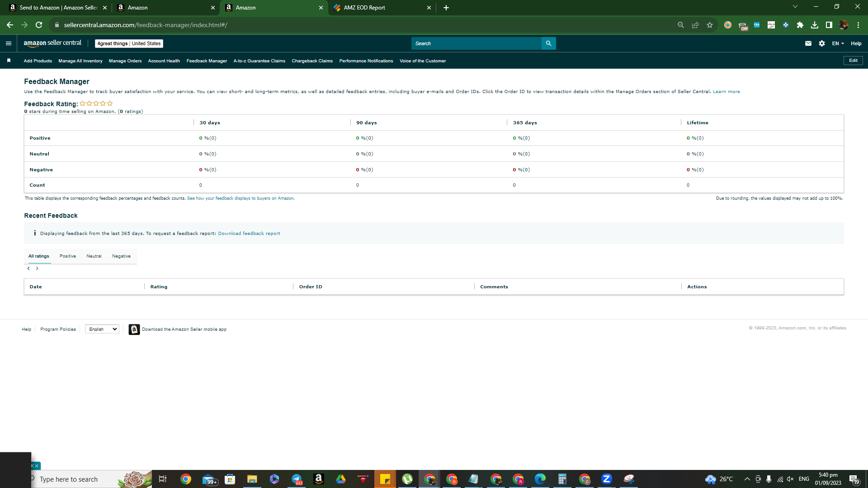Click the bookmark icon in favorites bar
Image resolution: width=868 pixels, height=488 pixels.
tap(9, 61)
